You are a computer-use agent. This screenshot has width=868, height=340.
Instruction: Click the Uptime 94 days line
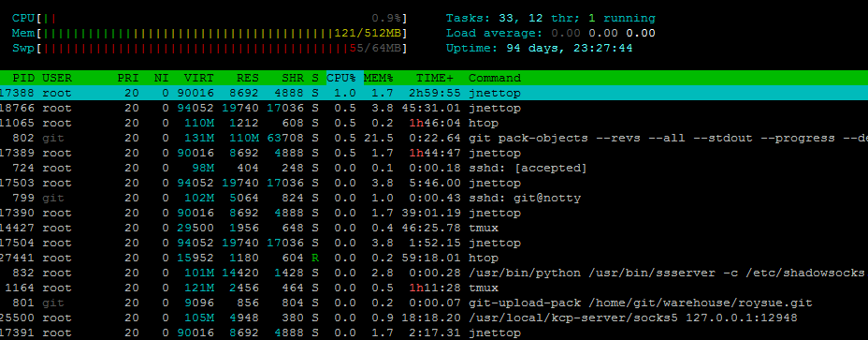[x=539, y=49]
